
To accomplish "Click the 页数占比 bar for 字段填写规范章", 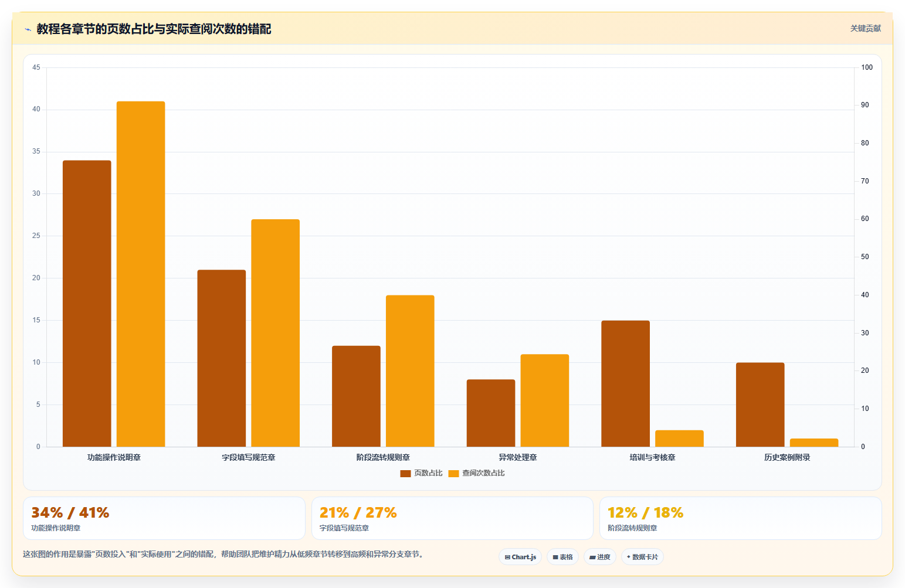I will pos(222,358).
